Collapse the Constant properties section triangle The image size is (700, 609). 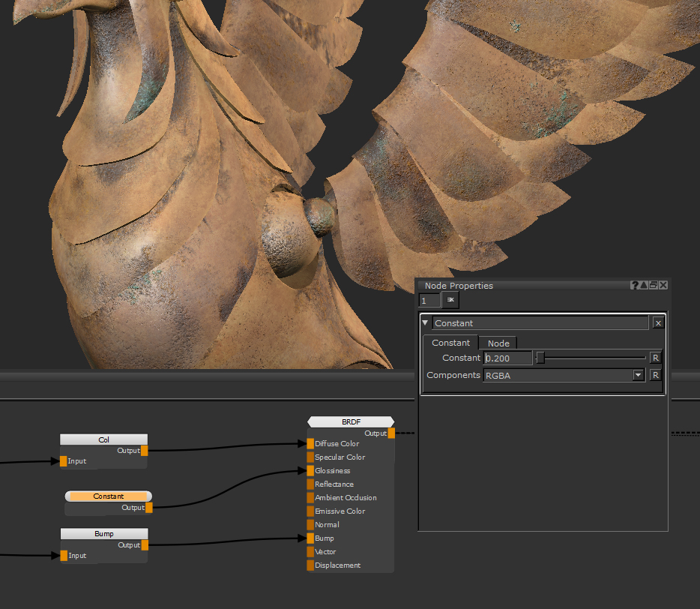426,323
